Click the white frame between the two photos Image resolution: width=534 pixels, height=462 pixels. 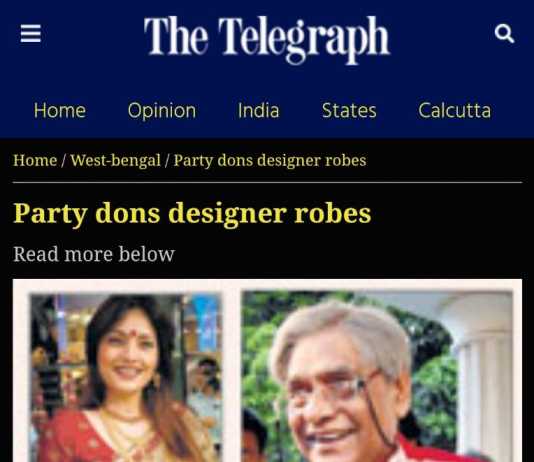(x=232, y=375)
